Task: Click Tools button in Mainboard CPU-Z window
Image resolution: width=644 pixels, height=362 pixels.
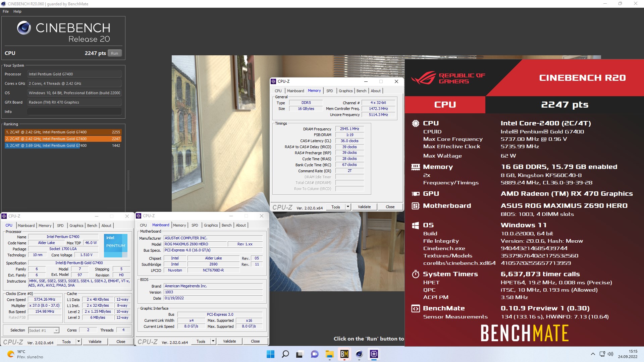Action: pos(201,341)
